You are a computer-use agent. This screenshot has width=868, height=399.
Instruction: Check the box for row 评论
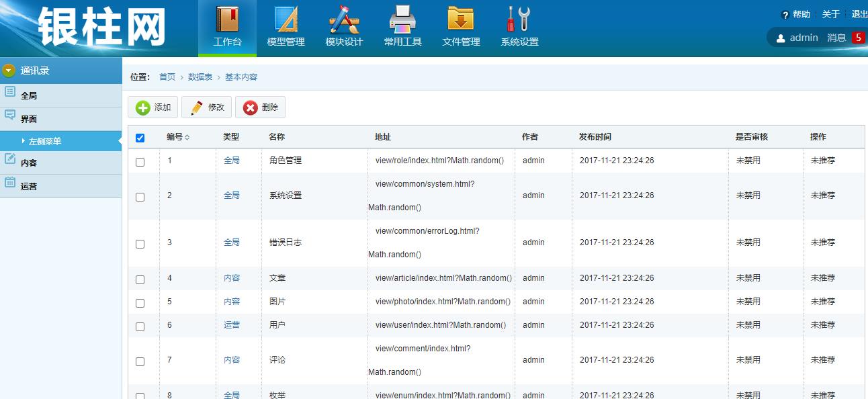[140, 361]
